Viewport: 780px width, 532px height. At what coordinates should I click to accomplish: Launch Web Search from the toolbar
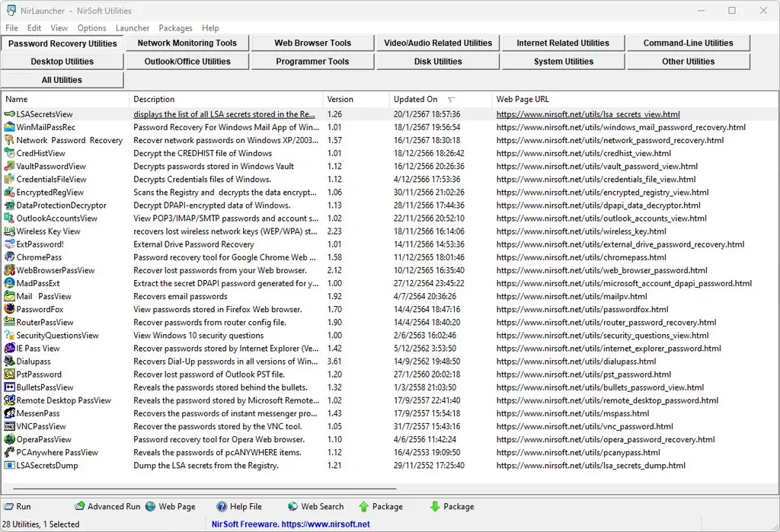coord(316,507)
